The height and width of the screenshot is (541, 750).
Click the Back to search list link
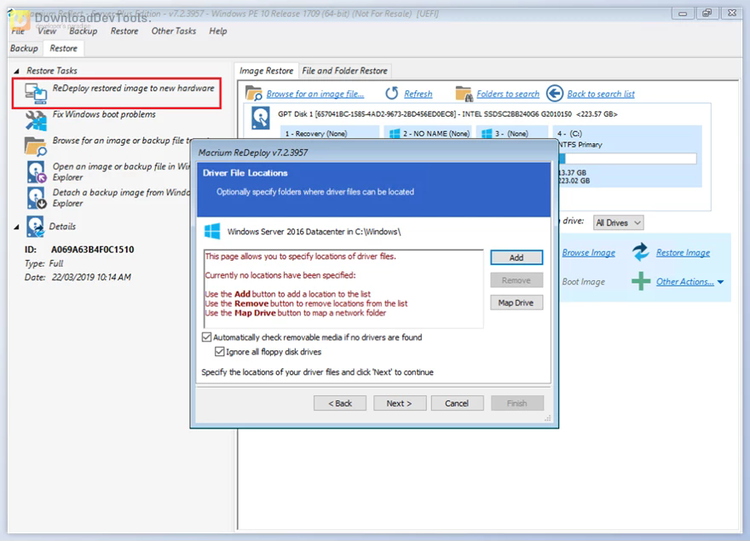click(601, 94)
